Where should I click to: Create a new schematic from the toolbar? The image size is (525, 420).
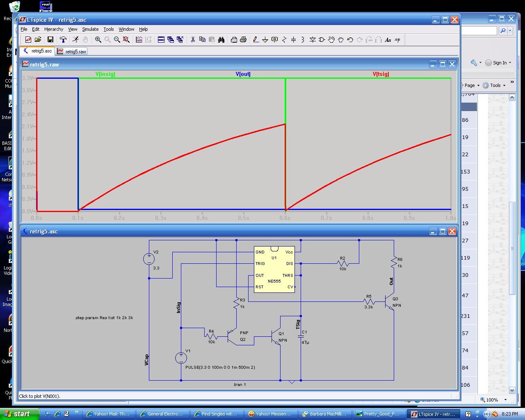28,40
